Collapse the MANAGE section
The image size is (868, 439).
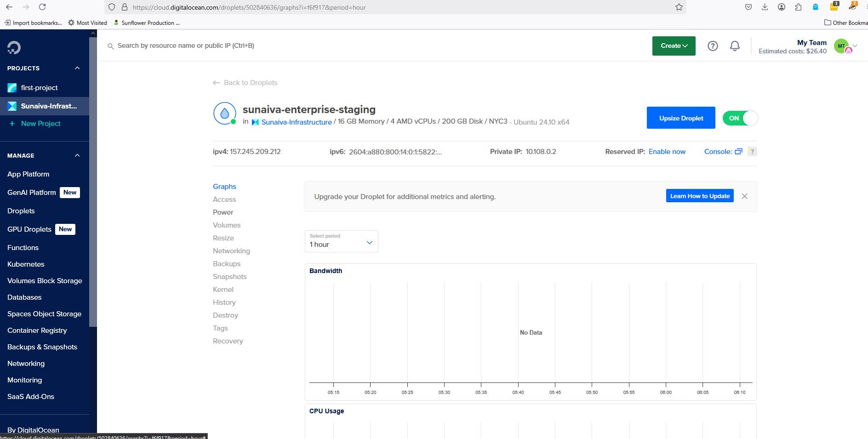[77, 155]
